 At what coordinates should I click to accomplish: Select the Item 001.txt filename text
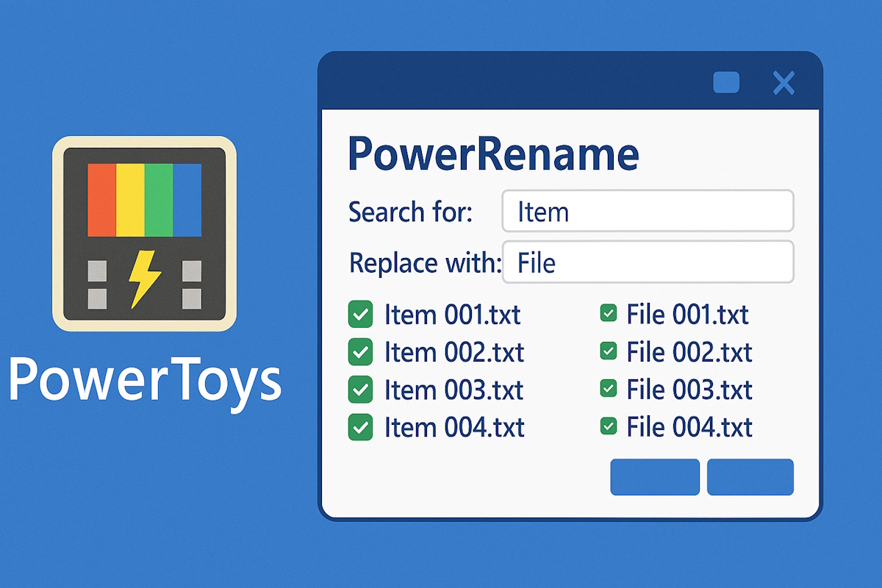click(453, 315)
